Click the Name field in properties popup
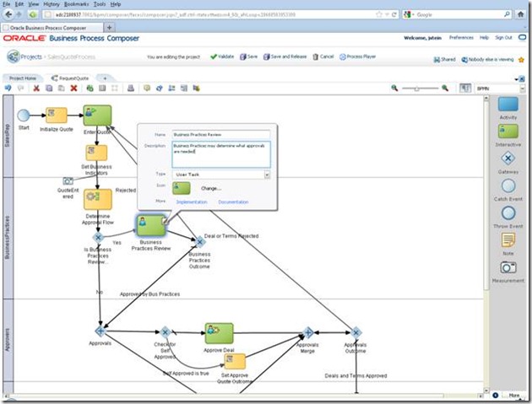This screenshot has width=532, height=404. pyautogui.click(x=220, y=134)
